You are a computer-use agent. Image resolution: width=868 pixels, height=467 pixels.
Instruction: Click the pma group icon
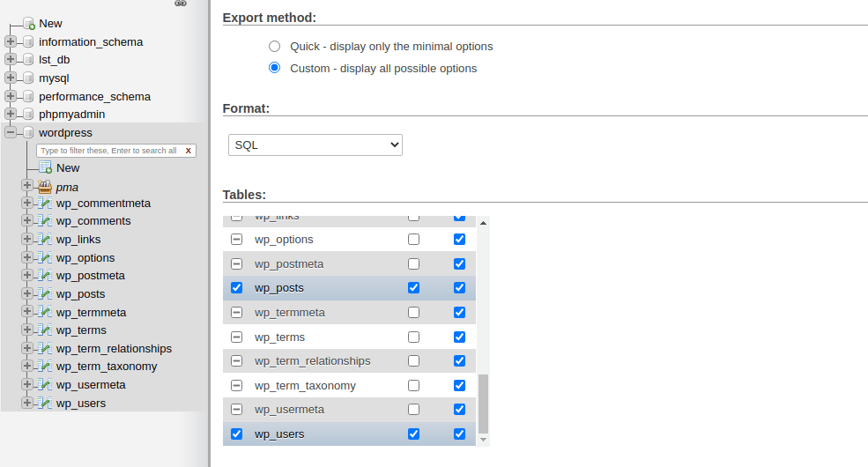coord(45,187)
